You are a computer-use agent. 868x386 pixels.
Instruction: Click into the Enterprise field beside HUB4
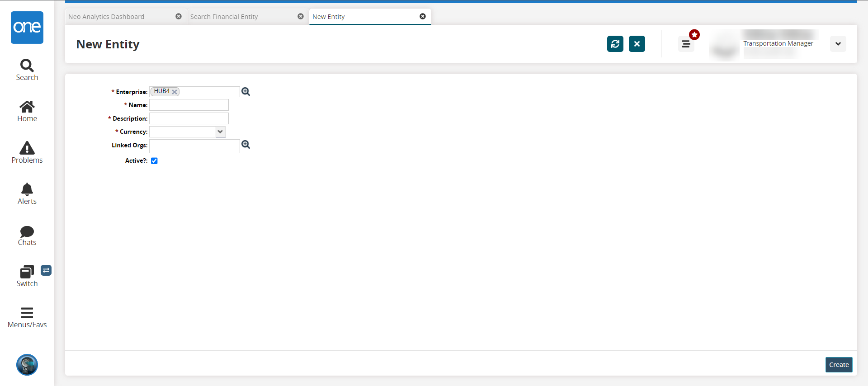(209, 92)
